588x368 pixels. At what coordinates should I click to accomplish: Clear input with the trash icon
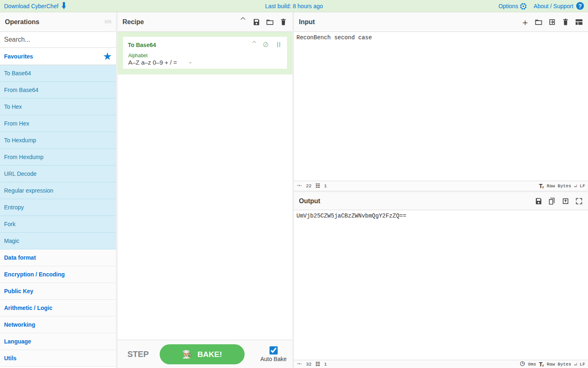point(566,22)
